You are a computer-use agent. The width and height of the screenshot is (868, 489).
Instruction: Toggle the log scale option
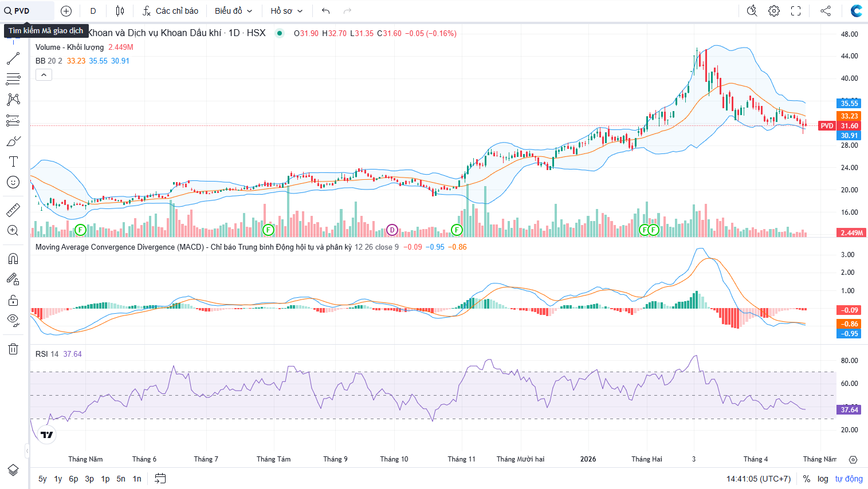pos(823,479)
